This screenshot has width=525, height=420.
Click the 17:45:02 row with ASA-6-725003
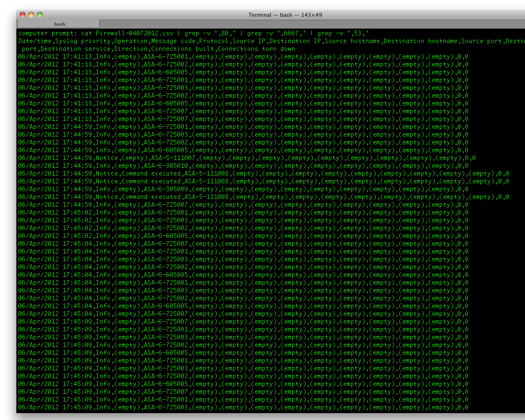[243, 220]
